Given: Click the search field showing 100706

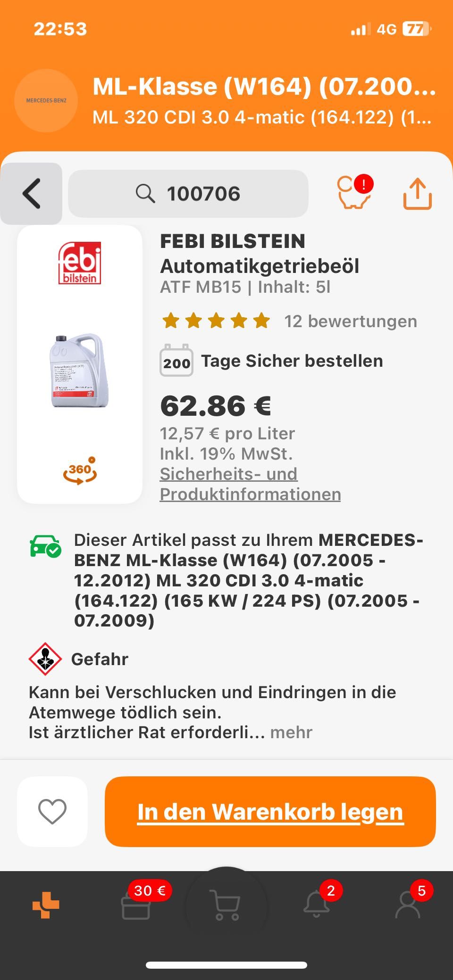Looking at the screenshot, I should click(x=188, y=194).
